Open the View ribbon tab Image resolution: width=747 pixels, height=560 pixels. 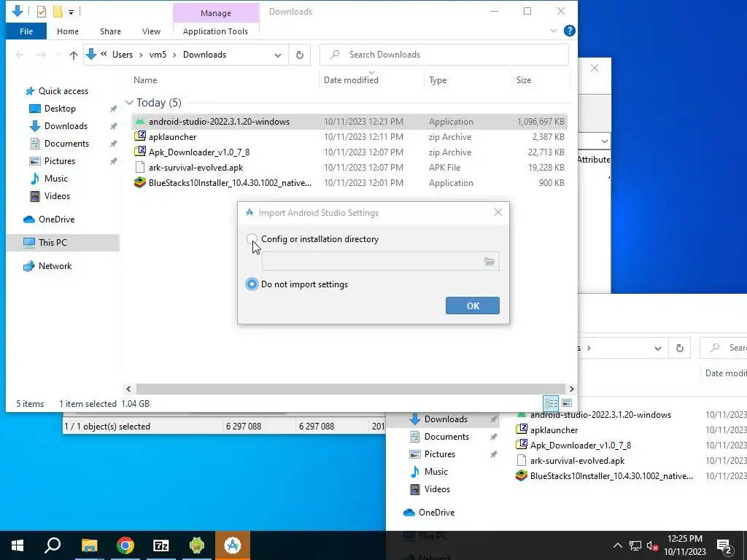tap(151, 31)
